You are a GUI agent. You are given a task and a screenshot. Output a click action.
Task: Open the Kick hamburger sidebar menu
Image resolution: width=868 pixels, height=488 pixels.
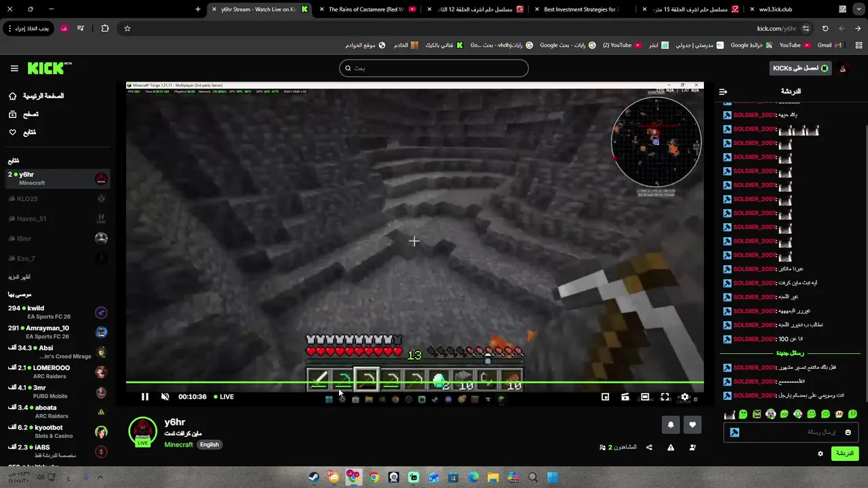click(14, 68)
